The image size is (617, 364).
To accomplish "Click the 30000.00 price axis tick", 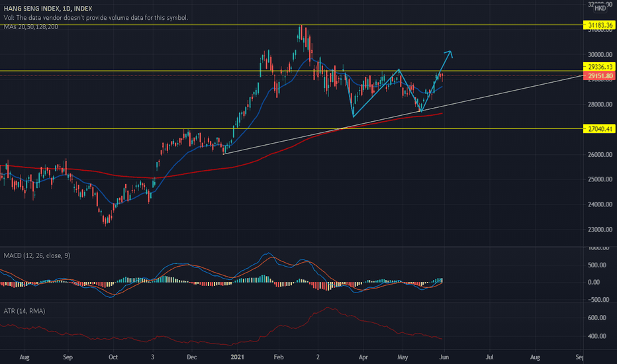I will click(600, 54).
